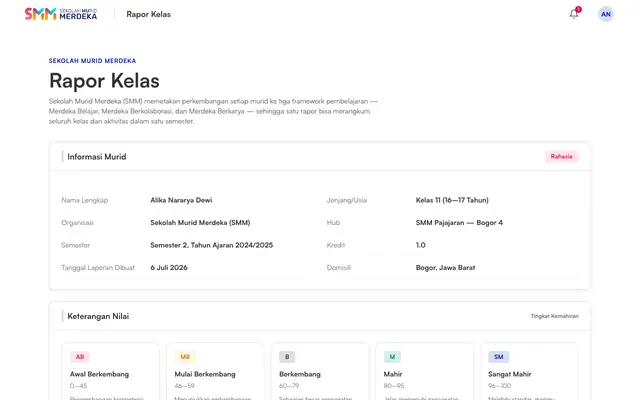Click Semester 2, Tahun Ajaran 2024/2025
This screenshot has width=640, height=400.
211,245
